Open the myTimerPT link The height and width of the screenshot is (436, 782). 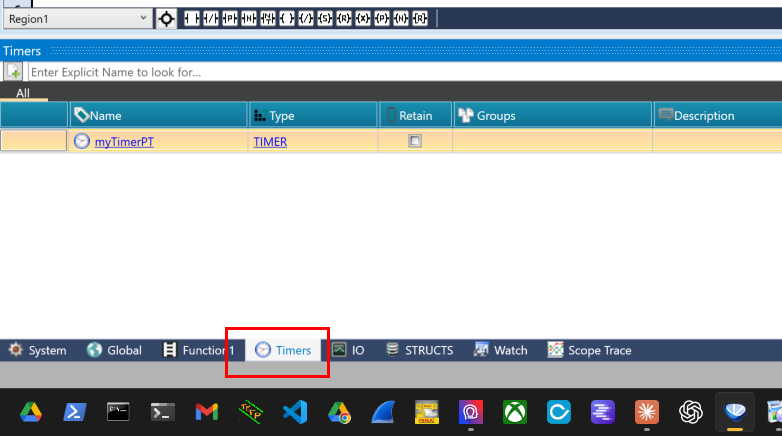(x=124, y=142)
